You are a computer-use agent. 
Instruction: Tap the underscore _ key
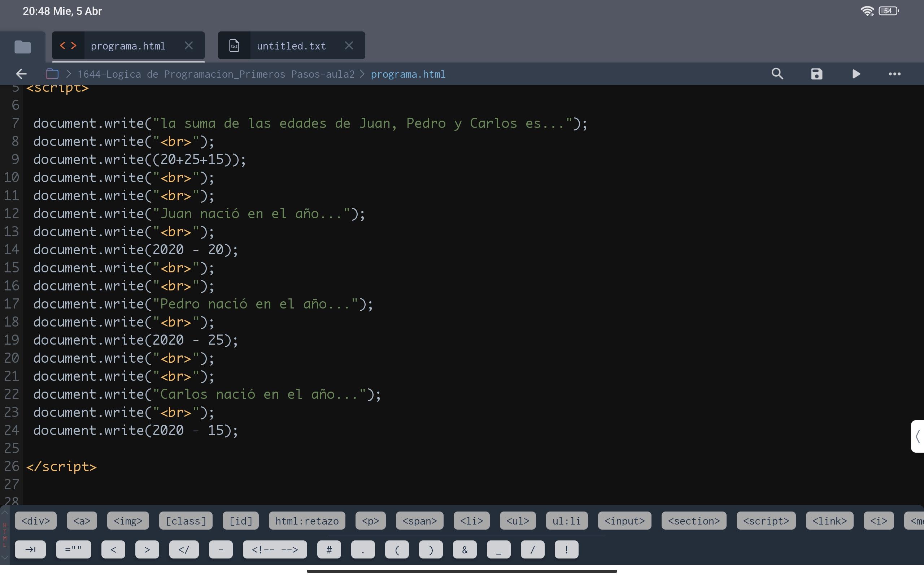(499, 549)
